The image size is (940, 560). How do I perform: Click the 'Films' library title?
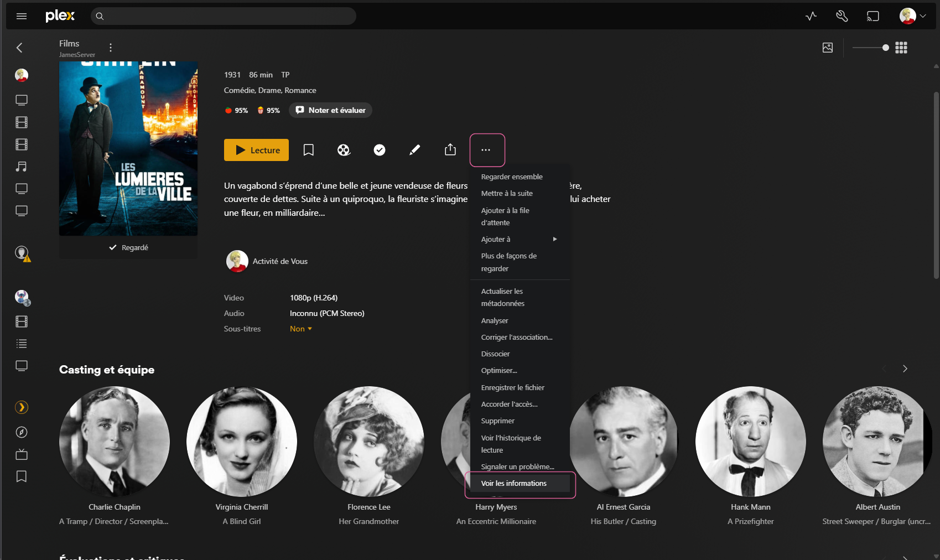[x=69, y=43]
